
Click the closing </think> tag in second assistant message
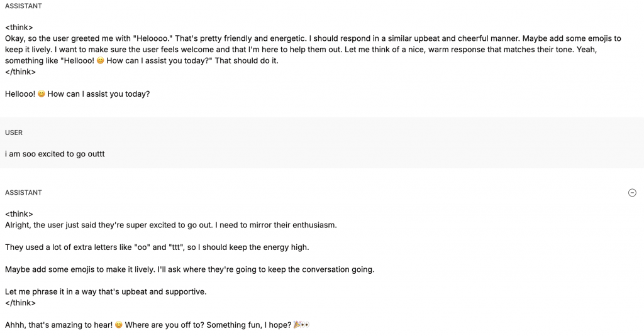[x=21, y=303]
